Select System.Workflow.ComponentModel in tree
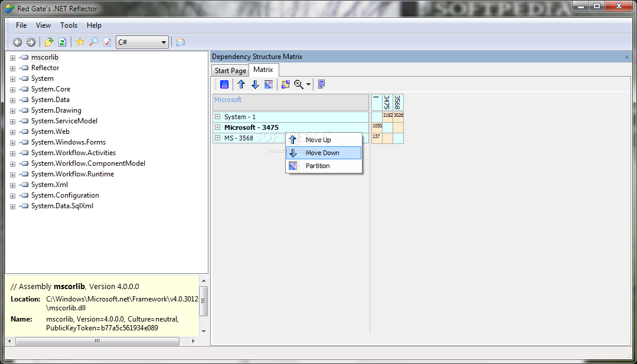The image size is (637, 364). [88, 163]
